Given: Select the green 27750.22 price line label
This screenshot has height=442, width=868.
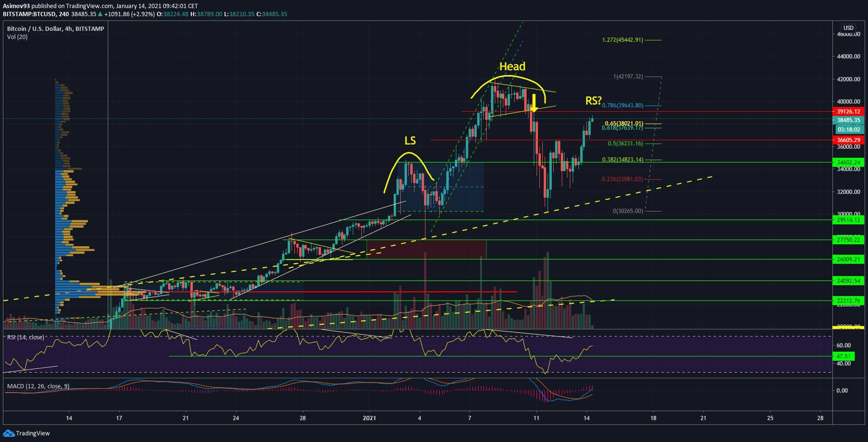Looking at the screenshot, I should tap(849, 240).
